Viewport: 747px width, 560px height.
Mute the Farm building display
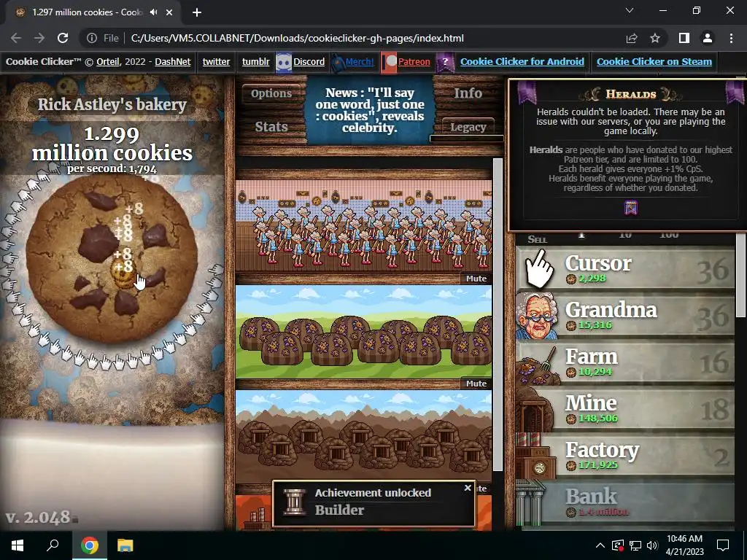pyautogui.click(x=476, y=384)
